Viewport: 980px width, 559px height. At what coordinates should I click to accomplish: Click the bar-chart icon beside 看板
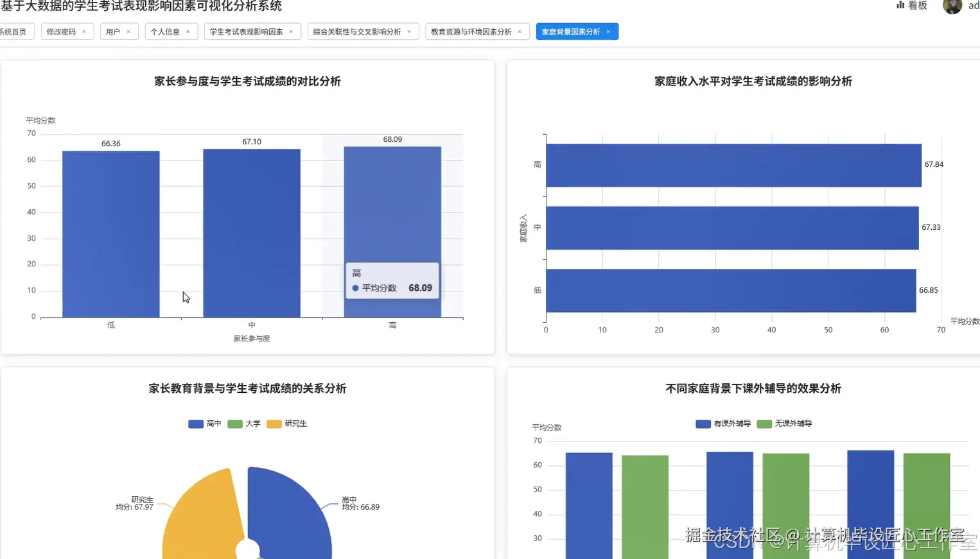click(899, 6)
